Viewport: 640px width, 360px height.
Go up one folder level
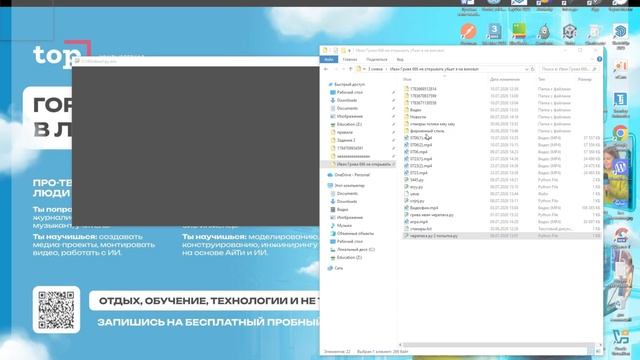pos(350,69)
